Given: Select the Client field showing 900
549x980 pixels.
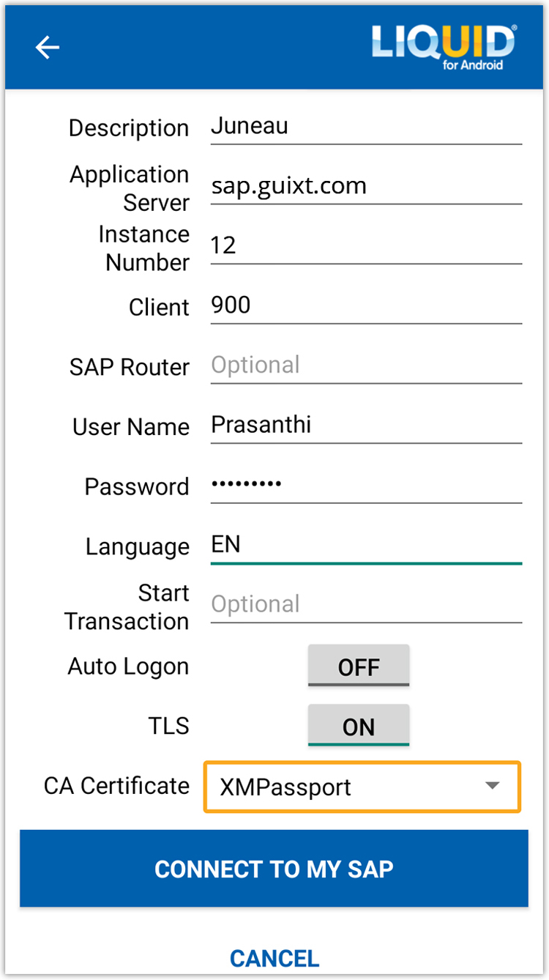Looking at the screenshot, I should tap(366, 305).
